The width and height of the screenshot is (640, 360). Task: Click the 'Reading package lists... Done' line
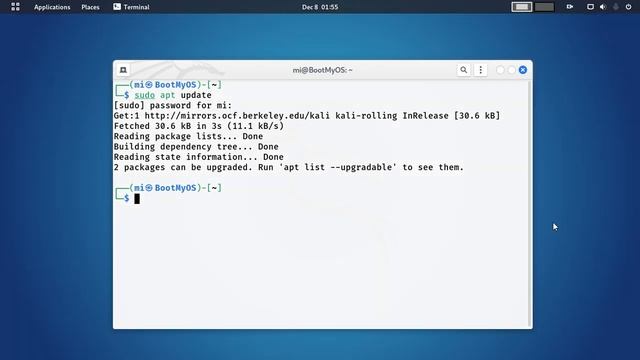[x=188, y=136]
